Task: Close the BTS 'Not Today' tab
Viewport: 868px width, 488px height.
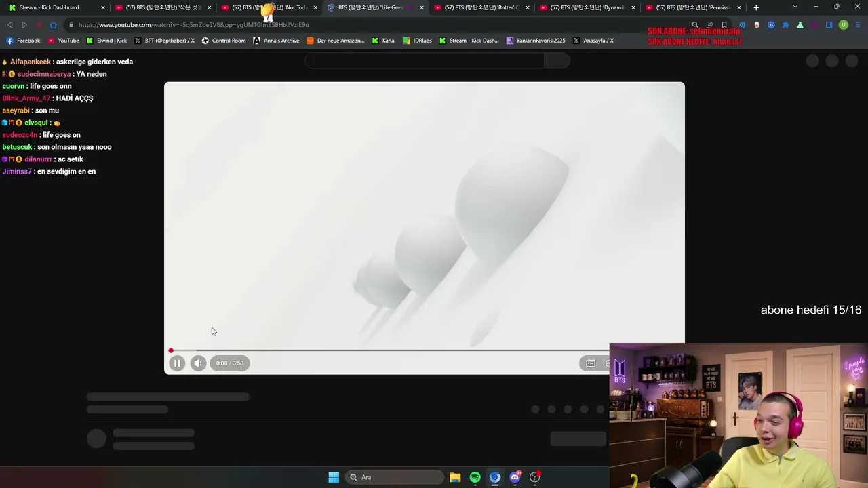Action: (315, 7)
